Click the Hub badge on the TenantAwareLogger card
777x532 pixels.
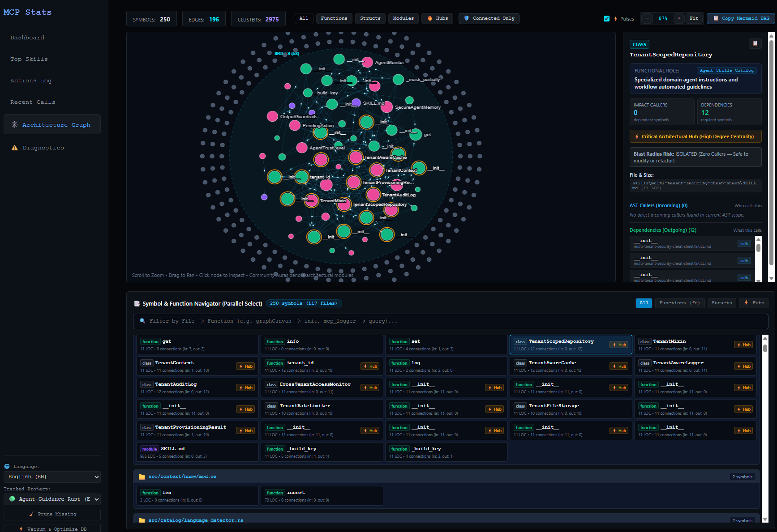tap(744, 366)
